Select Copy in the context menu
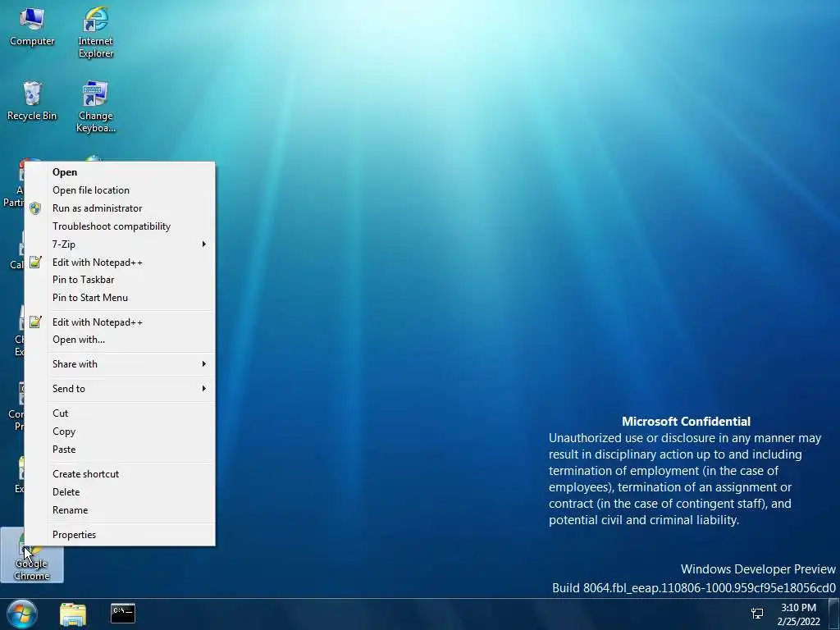Image resolution: width=840 pixels, height=630 pixels. tap(120, 431)
